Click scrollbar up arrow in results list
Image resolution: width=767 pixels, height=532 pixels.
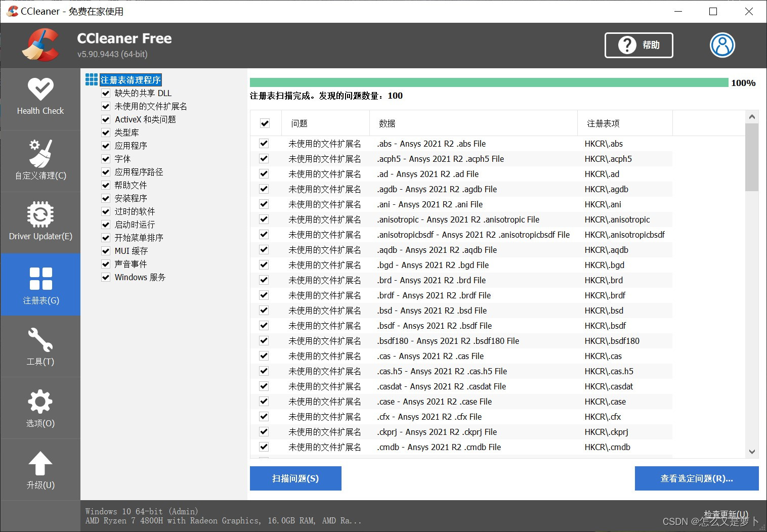[x=752, y=117]
